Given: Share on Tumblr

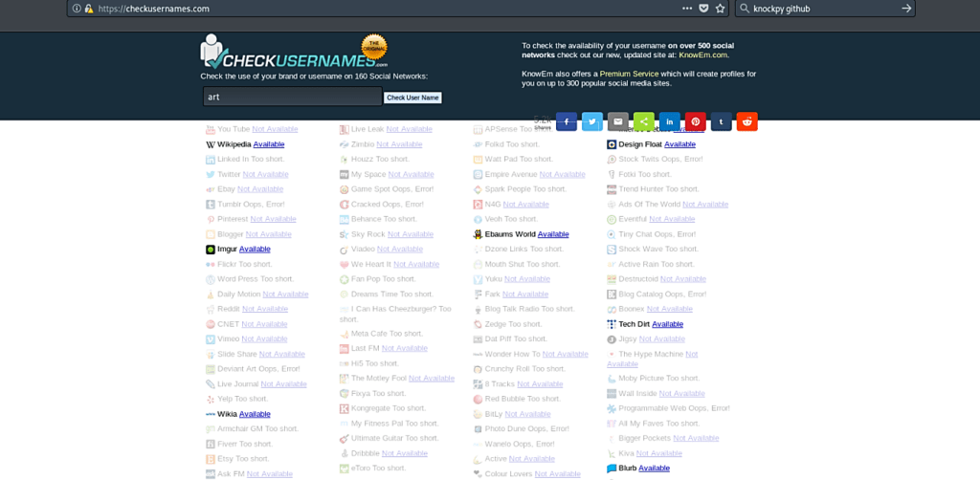Looking at the screenshot, I should pos(722,121).
